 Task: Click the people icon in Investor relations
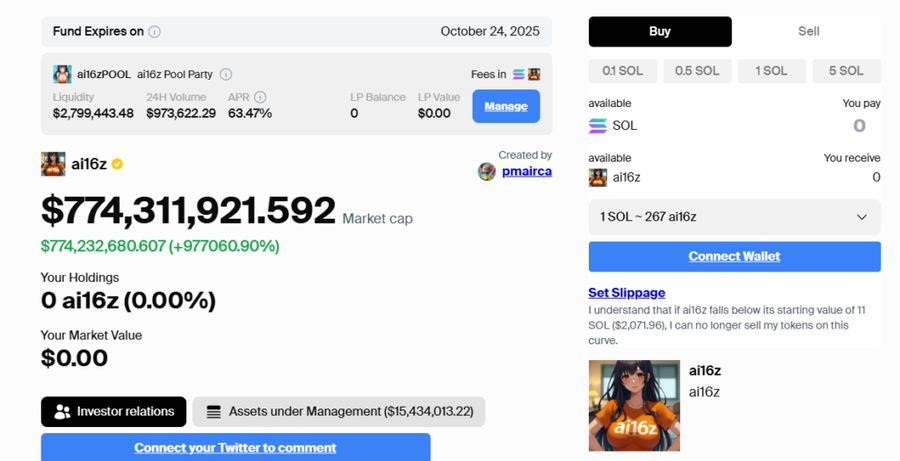62,412
